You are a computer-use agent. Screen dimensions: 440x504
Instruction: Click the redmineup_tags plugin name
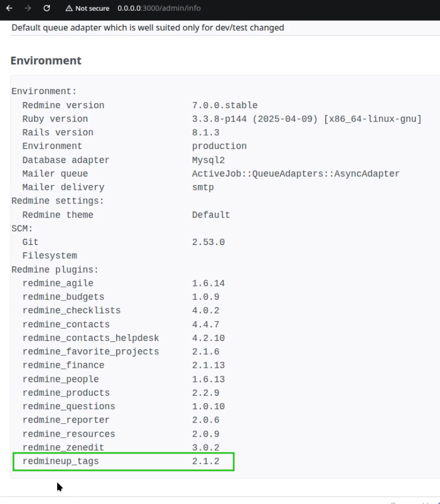[x=61, y=461]
